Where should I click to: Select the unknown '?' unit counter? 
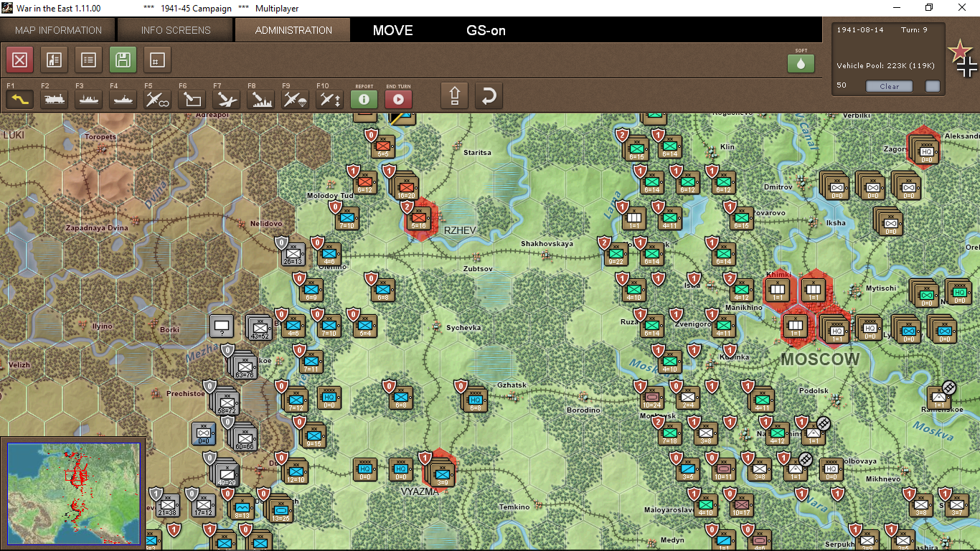coord(222,326)
